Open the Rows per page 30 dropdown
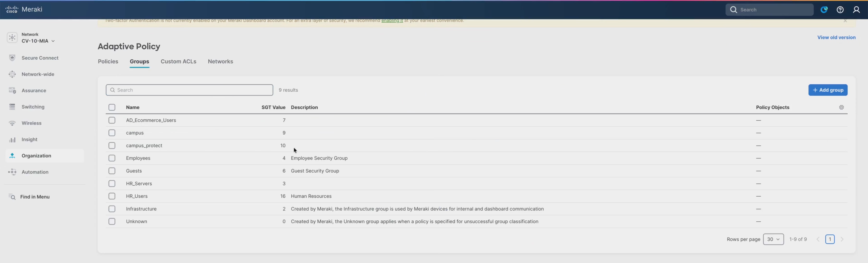 click(x=773, y=239)
